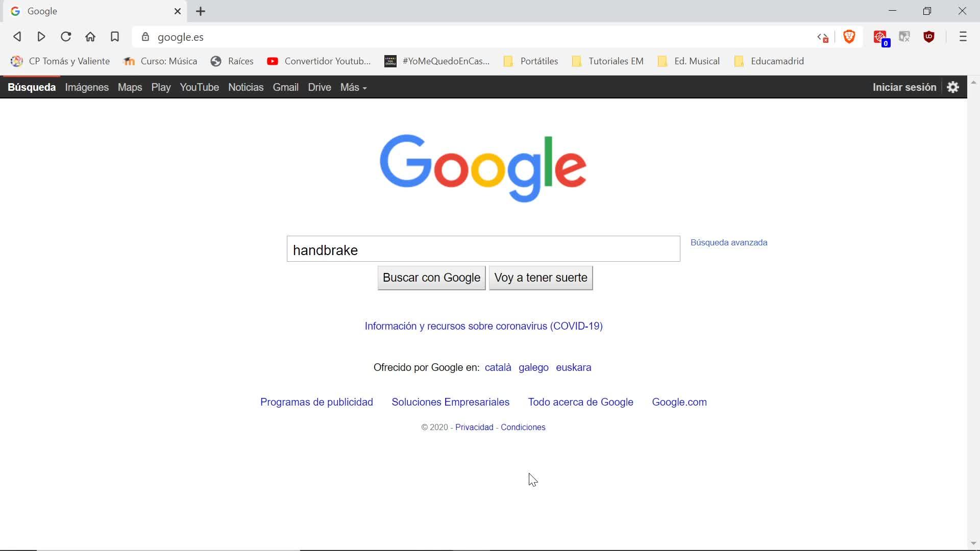980x551 pixels.
Task: Open the Google settings gear icon
Action: [953, 87]
